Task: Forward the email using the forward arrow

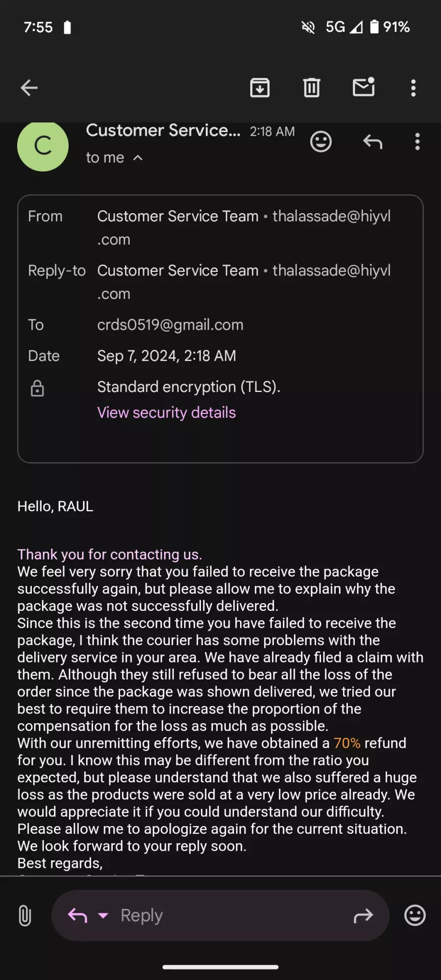Action: (363, 915)
